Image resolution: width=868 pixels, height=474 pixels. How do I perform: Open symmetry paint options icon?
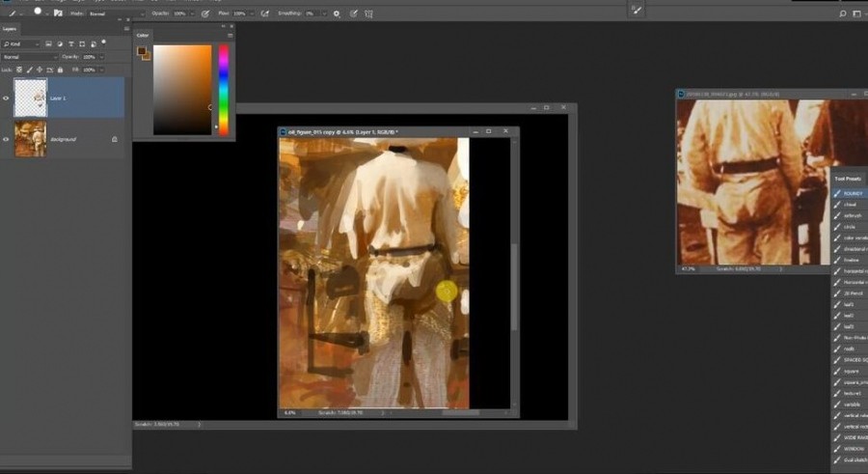click(368, 14)
